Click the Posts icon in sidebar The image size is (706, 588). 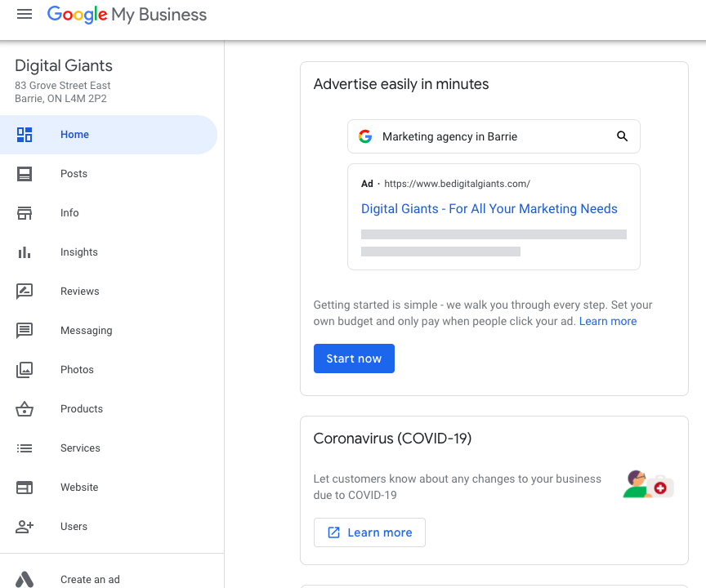point(25,174)
